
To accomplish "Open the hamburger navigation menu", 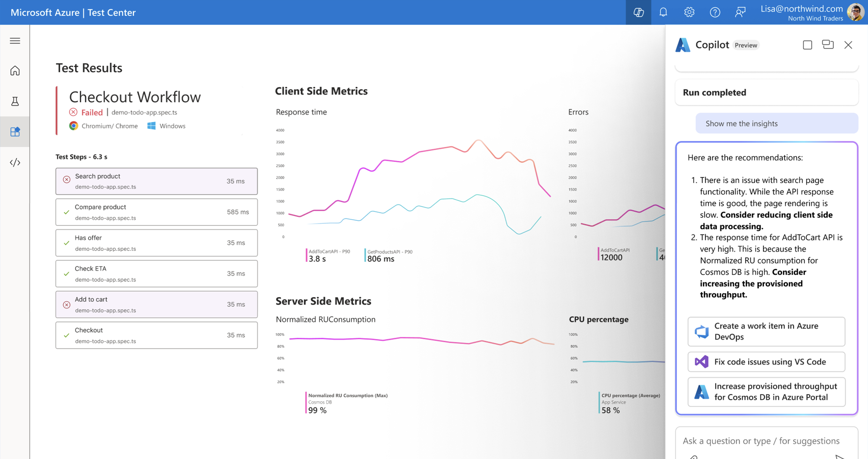I will pos(15,41).
